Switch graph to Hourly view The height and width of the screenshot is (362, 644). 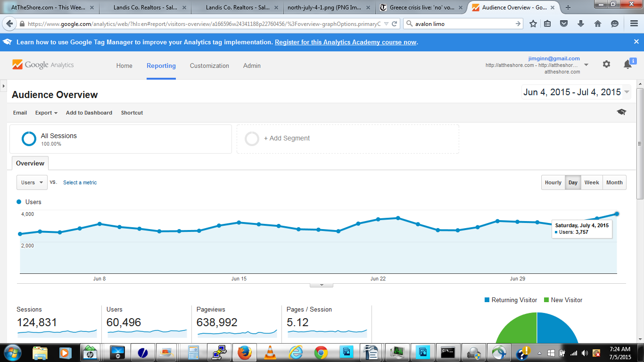(x=553, y=182)
